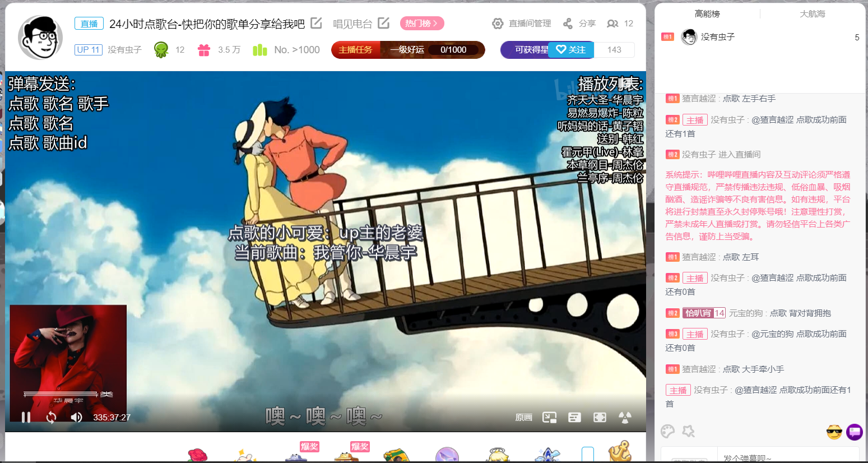This screenshot has height=463, width=868.
Task: Open the danmaku color palette icon
Action: point(667,431)
